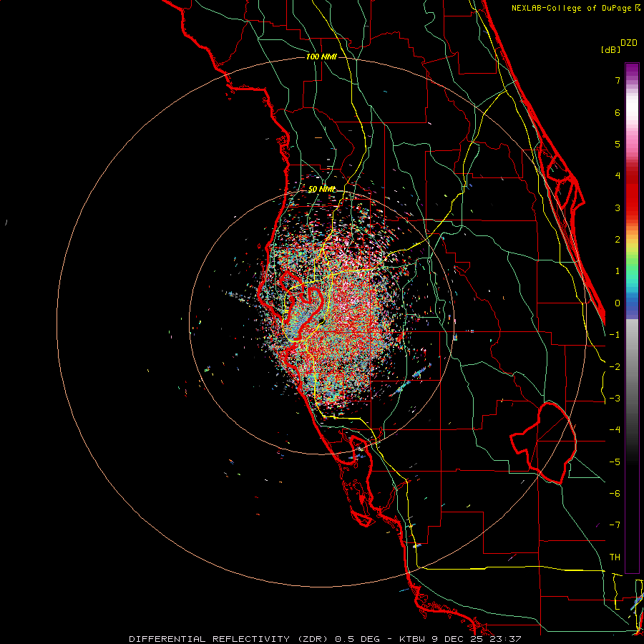This screenshot has width=644, height=644.
Task: Click the '50 NMI' range ring label
Action: tap(321, 189)
